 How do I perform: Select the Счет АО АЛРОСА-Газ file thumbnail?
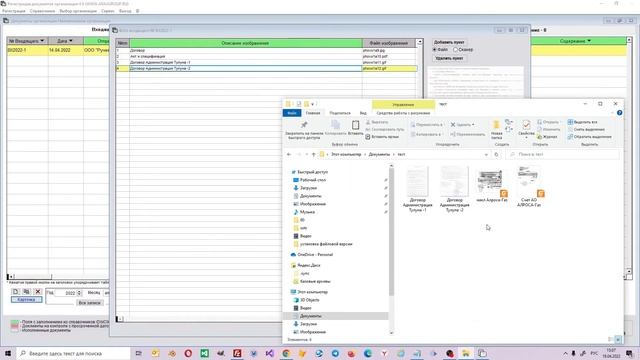(529, 187)
